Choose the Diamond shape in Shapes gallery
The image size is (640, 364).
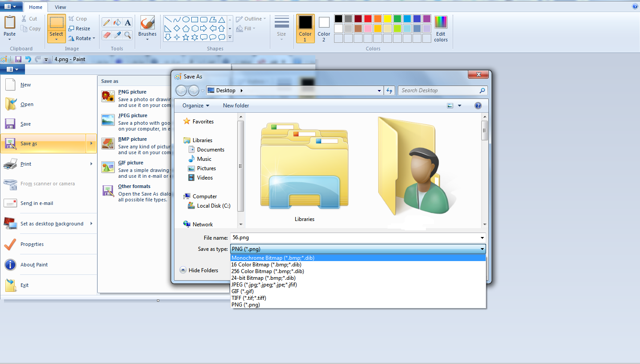(177, 29)
